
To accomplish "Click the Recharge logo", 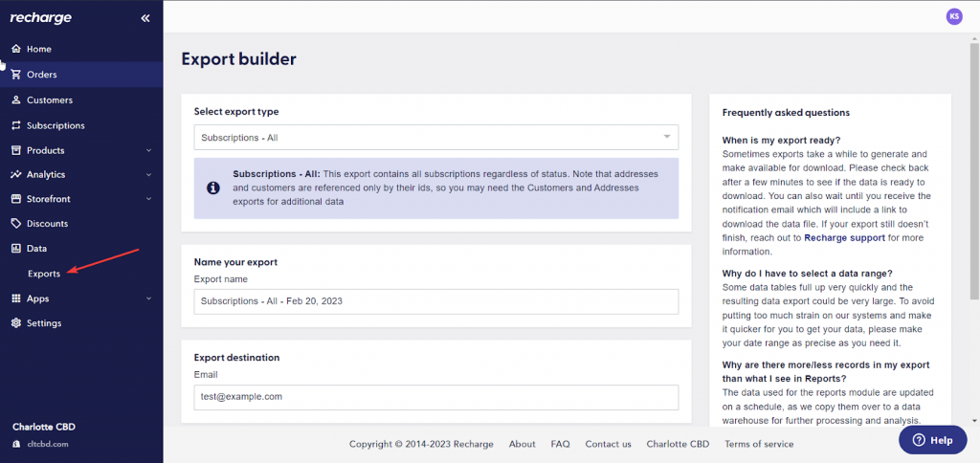I will [40, 18].
